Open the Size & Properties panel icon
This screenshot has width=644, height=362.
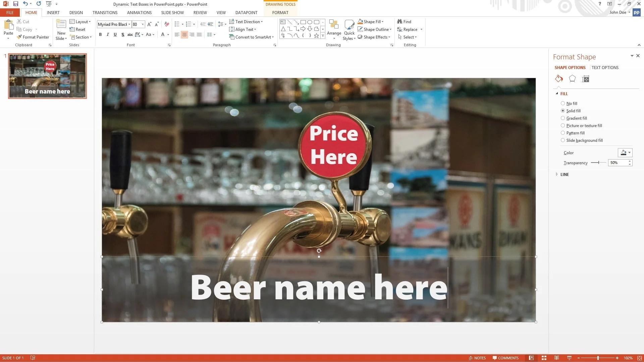pyautogui.click(x=585, y=79)
